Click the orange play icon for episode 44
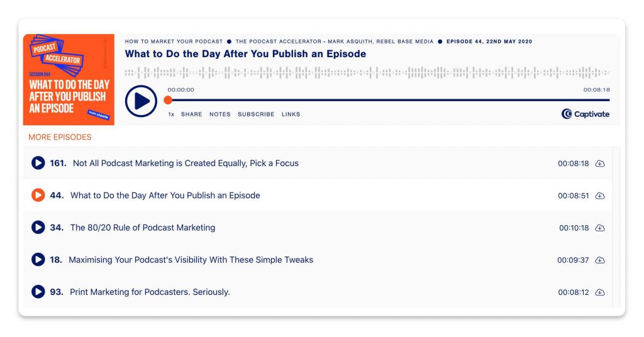644x337 pixels. pyautogui.click(x=38, y=195)
